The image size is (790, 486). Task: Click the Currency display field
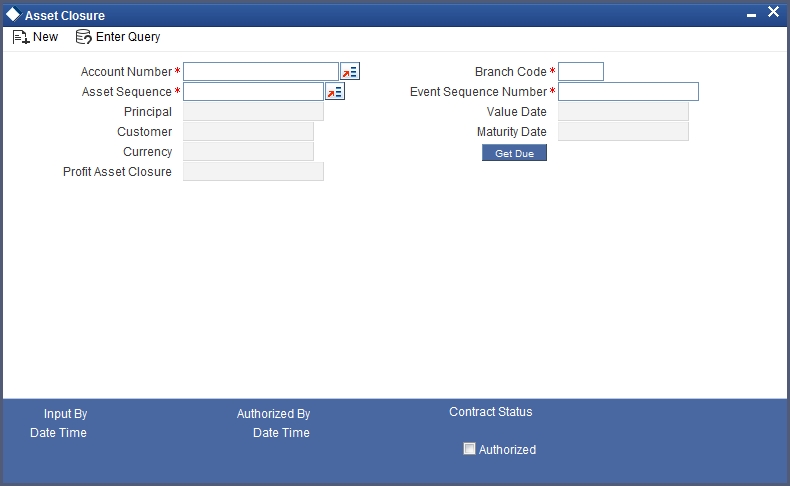(x=248, y=152)
